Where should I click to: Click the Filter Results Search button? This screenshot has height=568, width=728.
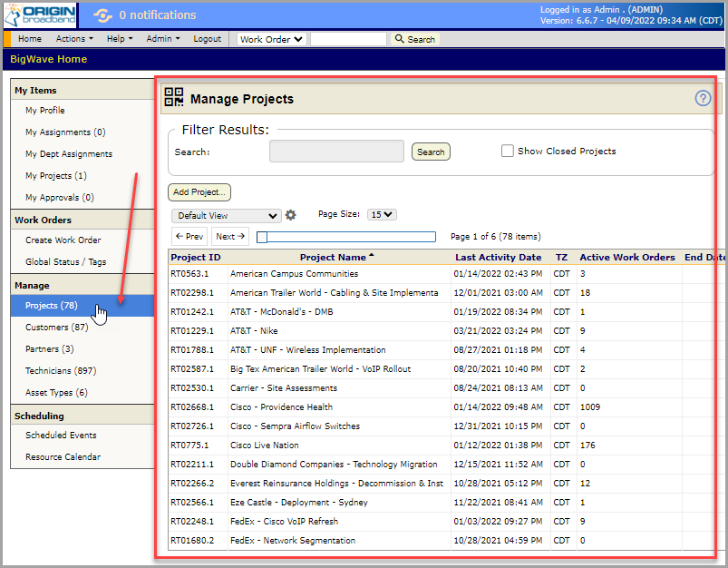pyautogui.click(x=431, y=152)
